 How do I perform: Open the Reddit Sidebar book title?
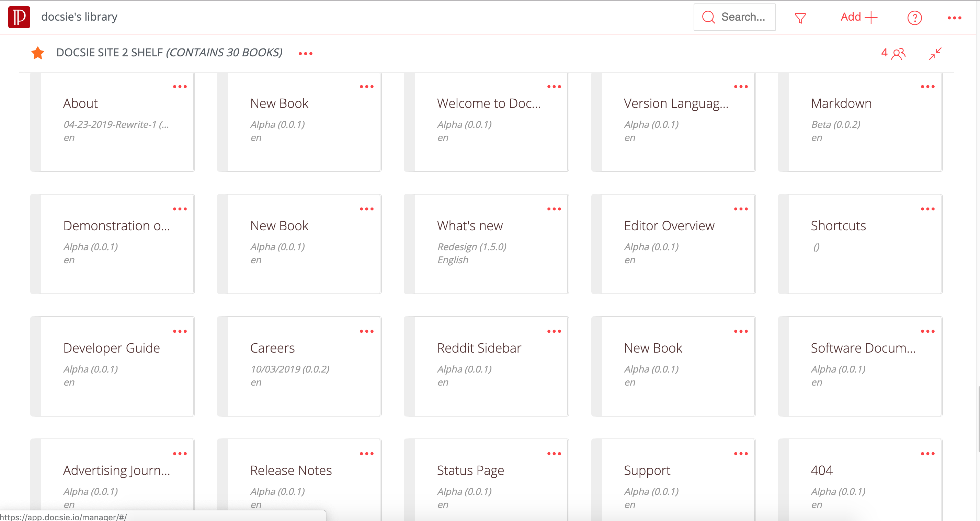[x=479, y=348]
